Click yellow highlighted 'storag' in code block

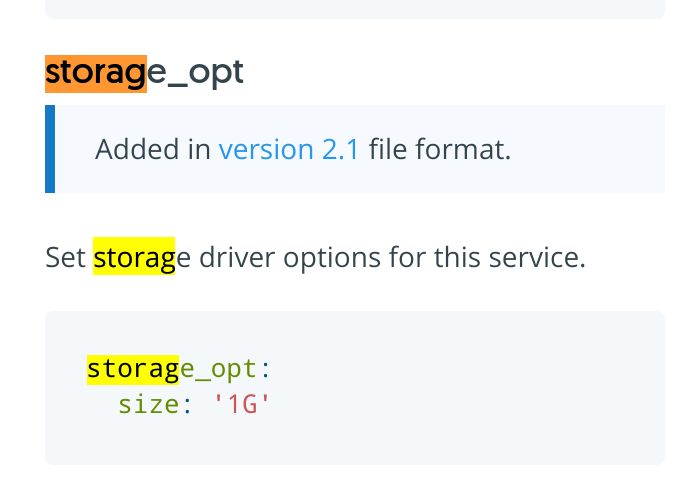pyautogui.click(x=133, y=370)
